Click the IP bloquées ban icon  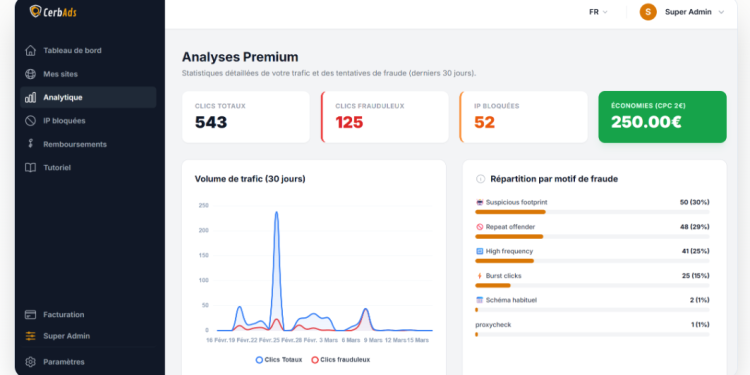coord(30,121)
